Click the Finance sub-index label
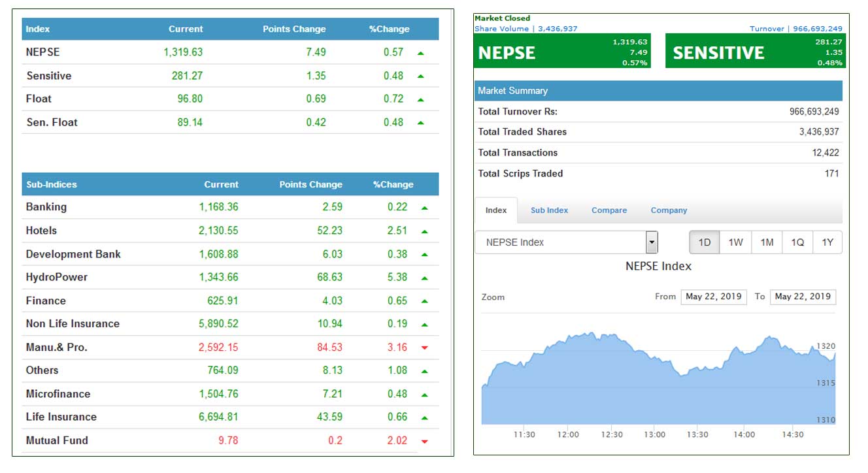The width and height of the screenshot is (868, 473). click(46, 301)
